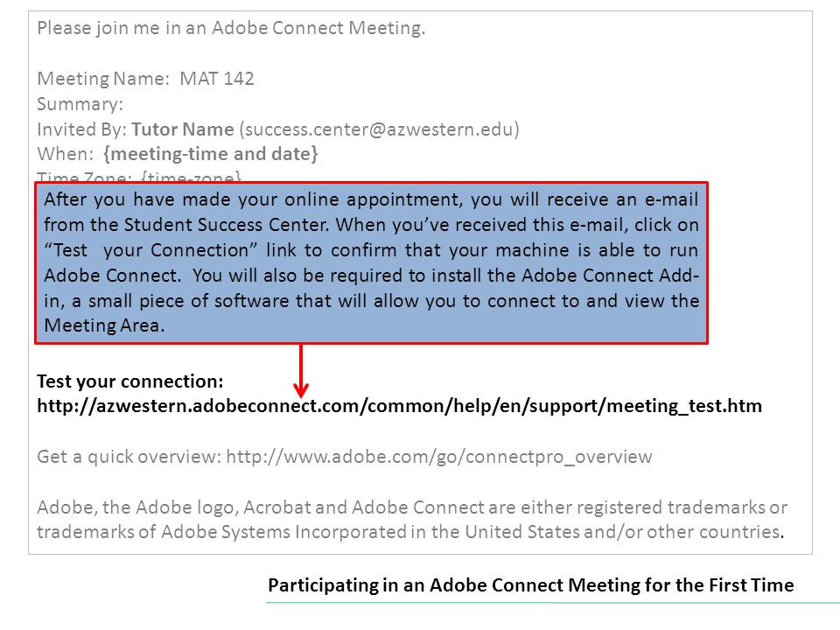
Task: Click the partially hidden 'Time Zone:' line
Action: tap(139, 177)
